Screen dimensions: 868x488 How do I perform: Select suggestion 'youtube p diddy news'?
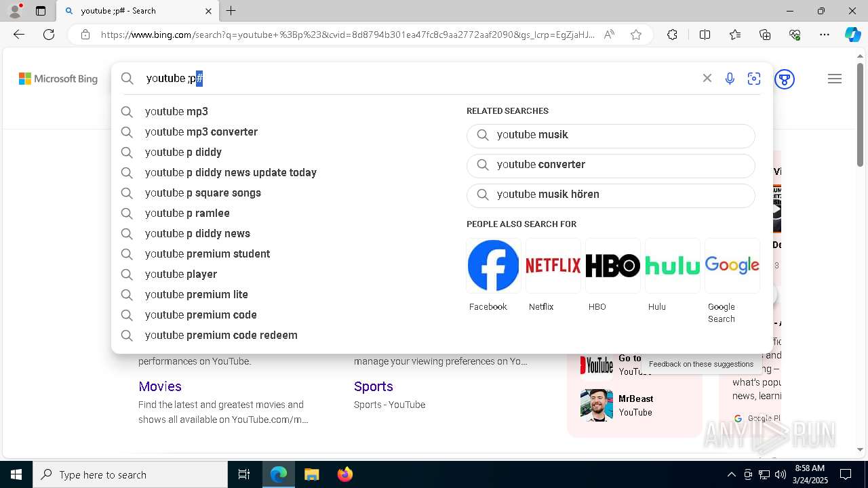[x=197, y=233]
